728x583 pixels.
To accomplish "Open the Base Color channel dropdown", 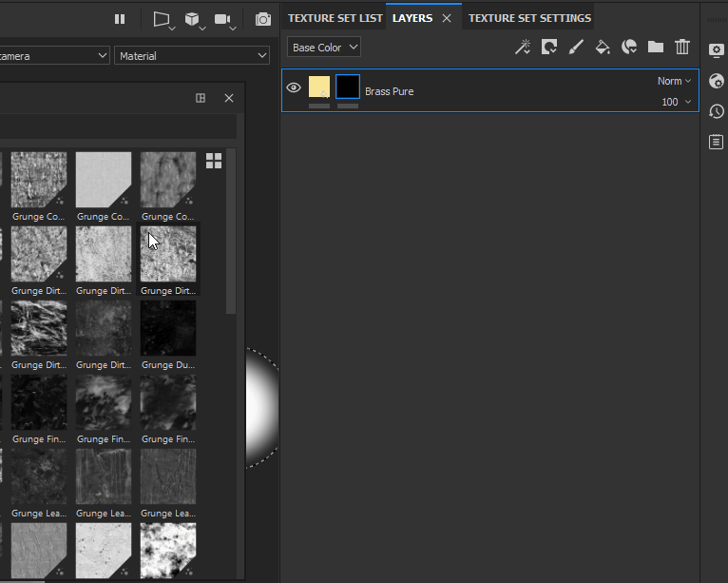I will tap(323, 47).
